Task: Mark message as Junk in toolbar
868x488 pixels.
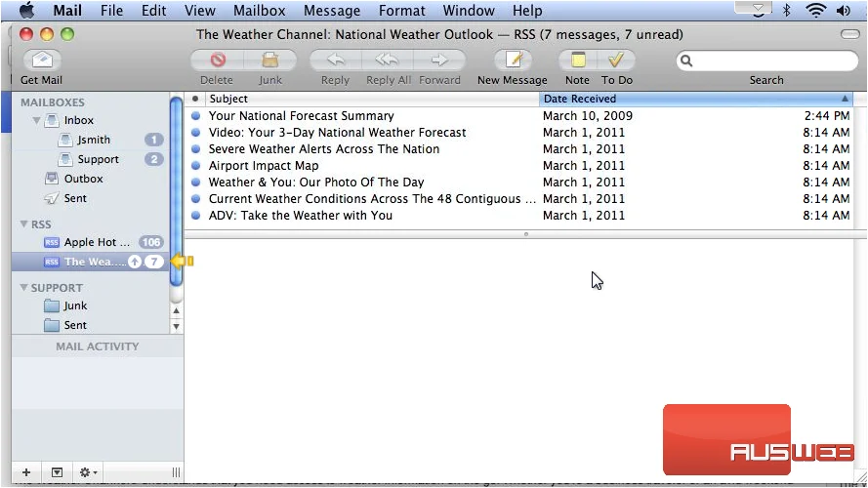Action: tap(270, 60)
